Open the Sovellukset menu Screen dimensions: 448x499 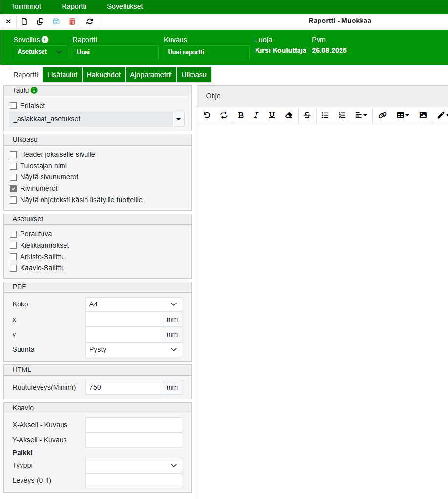coord(125,7)
